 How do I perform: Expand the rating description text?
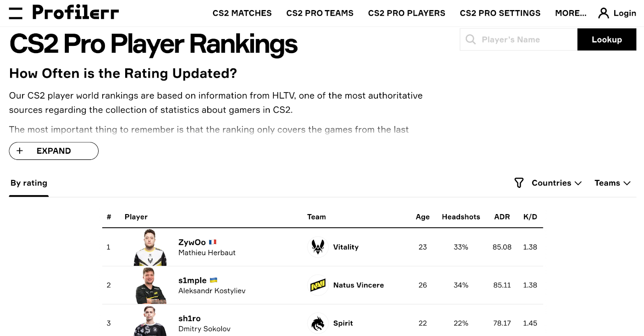click(x=54, y=151)
